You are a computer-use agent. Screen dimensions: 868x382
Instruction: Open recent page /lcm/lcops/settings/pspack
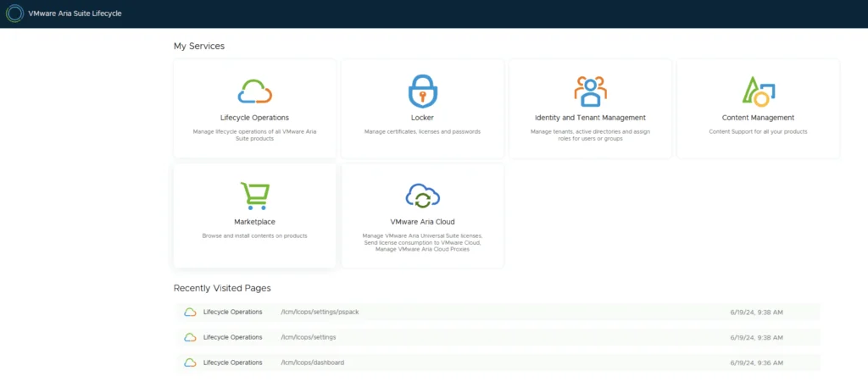point(320,312)
